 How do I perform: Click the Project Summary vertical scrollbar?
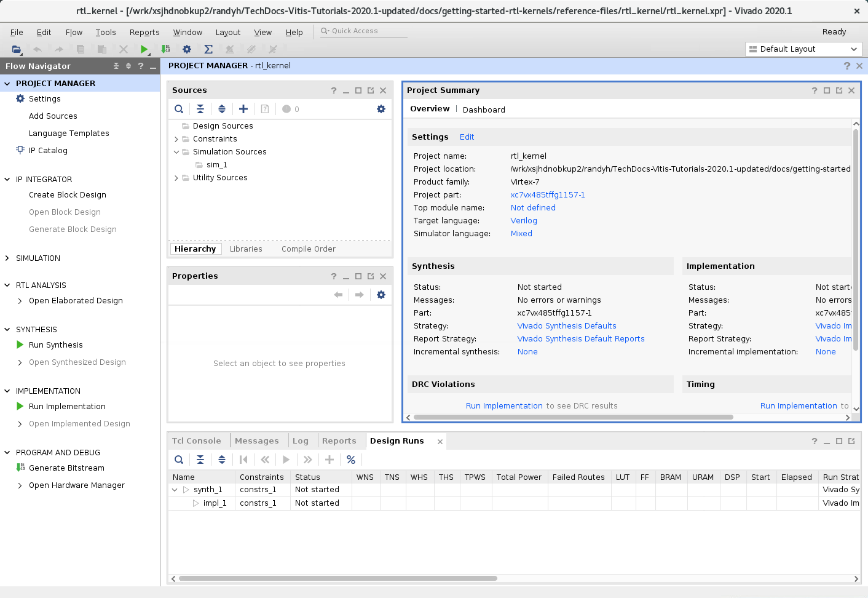(x=856, y=240)
